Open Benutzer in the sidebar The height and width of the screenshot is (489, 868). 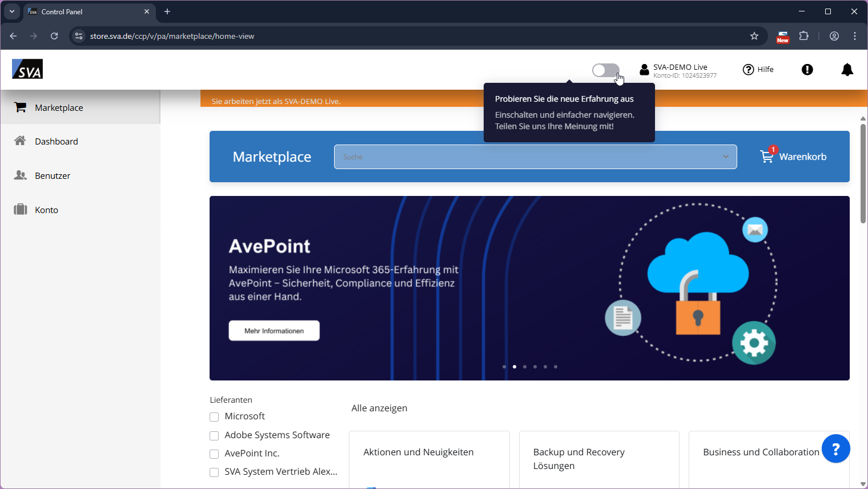[x=53, y=176]
